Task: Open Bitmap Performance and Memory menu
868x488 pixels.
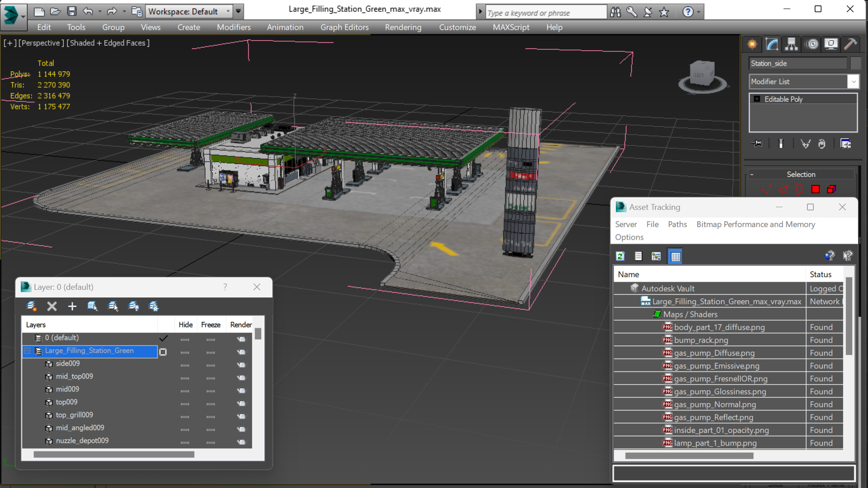Action: click(756, 224)
